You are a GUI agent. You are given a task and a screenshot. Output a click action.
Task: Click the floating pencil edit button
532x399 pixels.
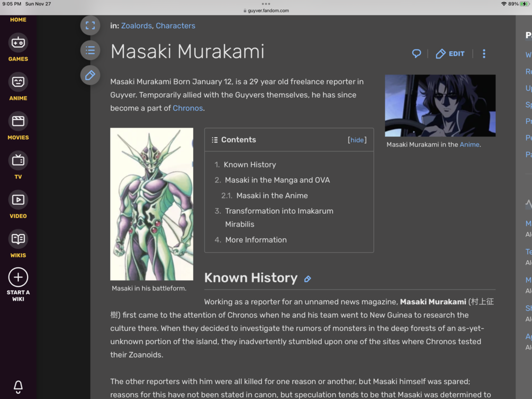click(x=90, y=76)
